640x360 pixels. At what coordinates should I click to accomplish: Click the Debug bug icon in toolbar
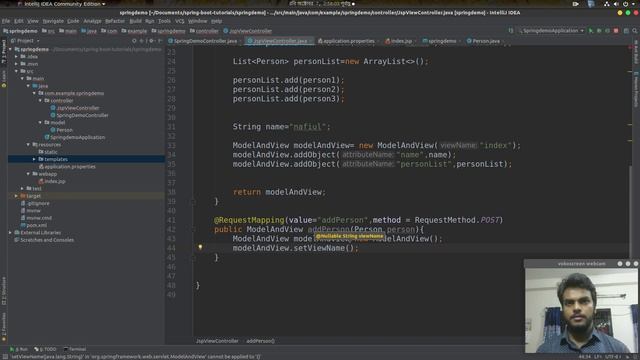tap(599, 31)
